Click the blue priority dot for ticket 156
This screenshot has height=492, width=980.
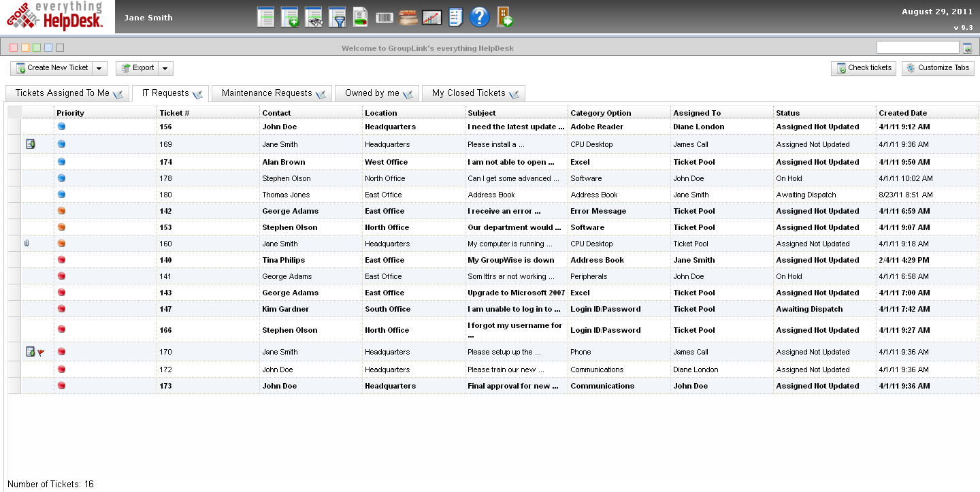coord(61,126)
